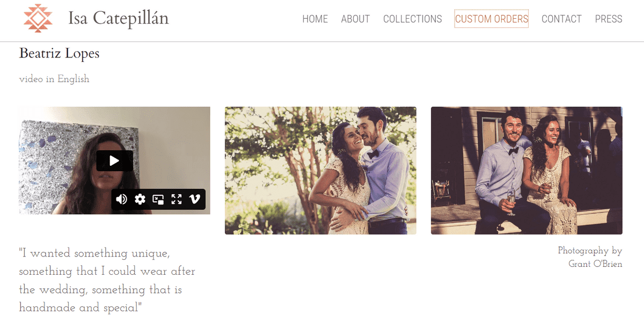The width and height of the screenshot is (644, 322).
Task: Open the video settings gear
Action: [x=140, y=200]
